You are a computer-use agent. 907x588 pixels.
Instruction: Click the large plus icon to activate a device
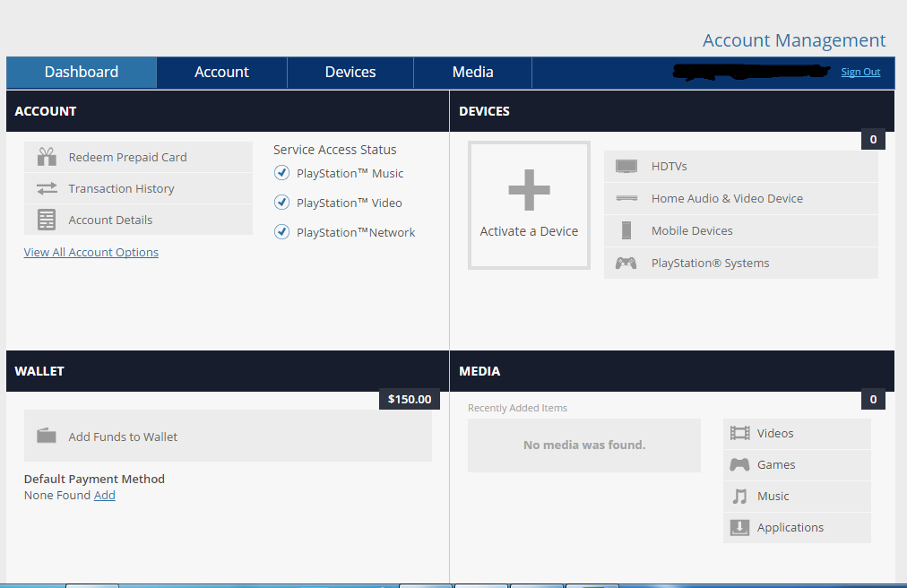click(530, 190)
